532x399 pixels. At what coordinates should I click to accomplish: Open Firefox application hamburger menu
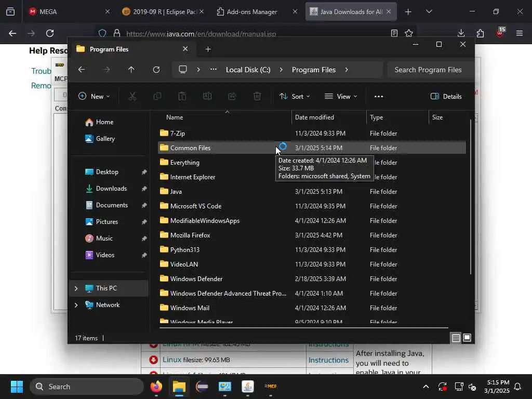[x=519, y=33]
